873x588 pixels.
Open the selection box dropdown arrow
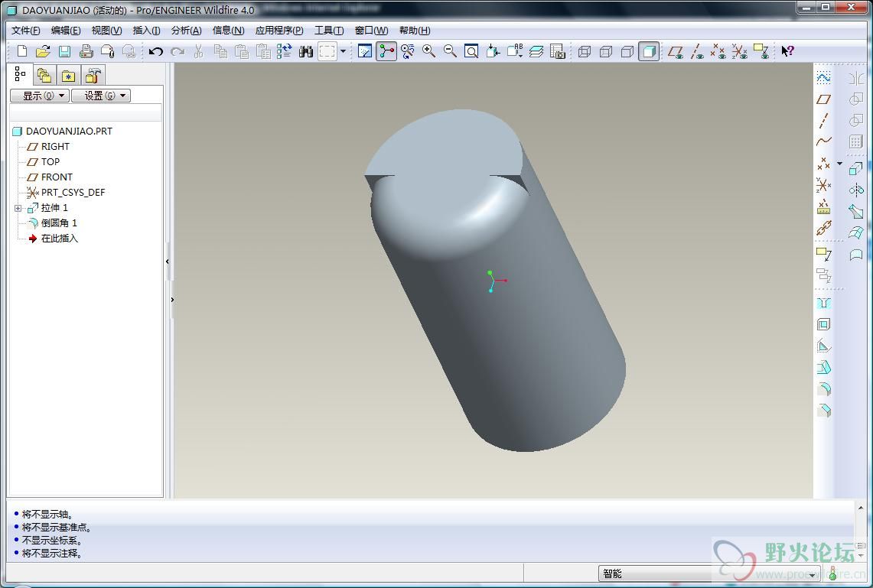[343, 52]
